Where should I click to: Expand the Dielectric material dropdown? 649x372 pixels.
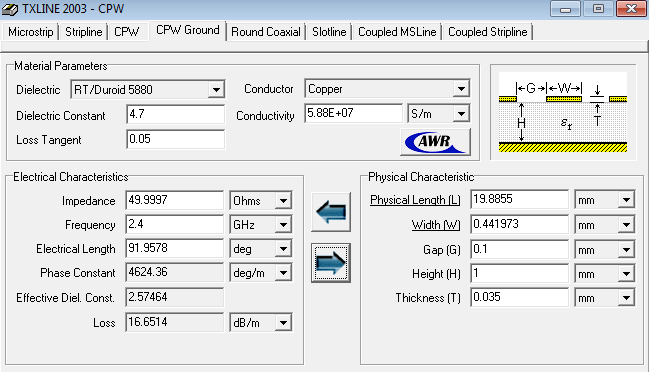point(216,89)
